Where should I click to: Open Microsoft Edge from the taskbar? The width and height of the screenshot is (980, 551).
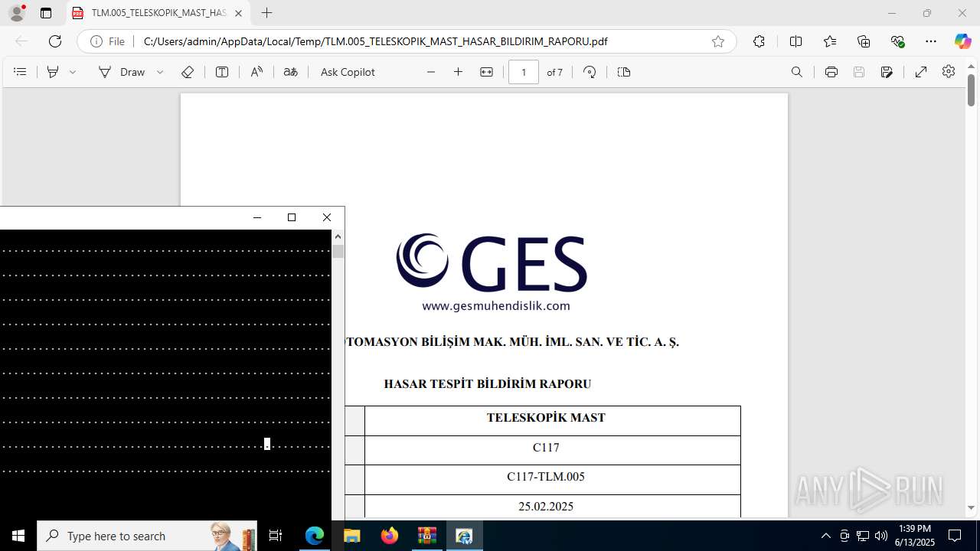(x=315, y=536)
